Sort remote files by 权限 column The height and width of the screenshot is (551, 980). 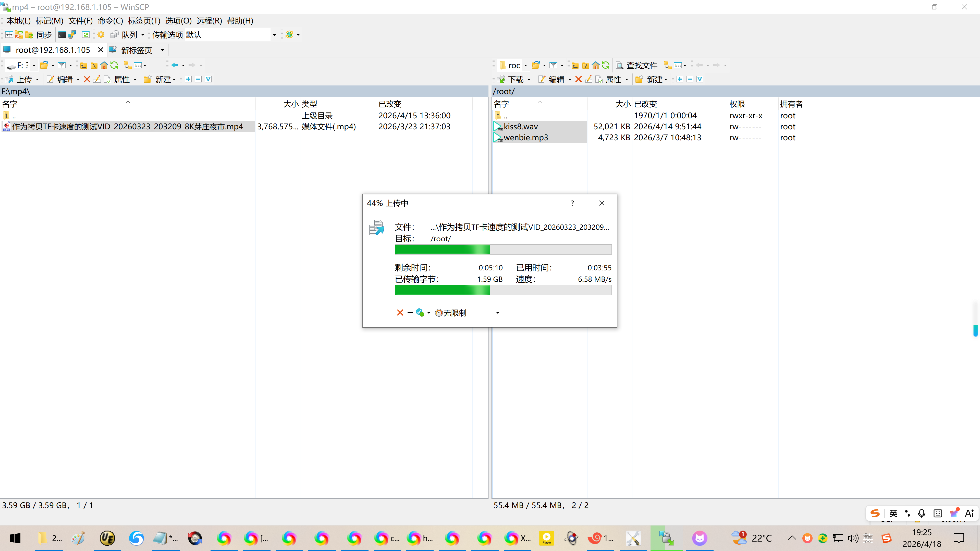pos(737,104)
